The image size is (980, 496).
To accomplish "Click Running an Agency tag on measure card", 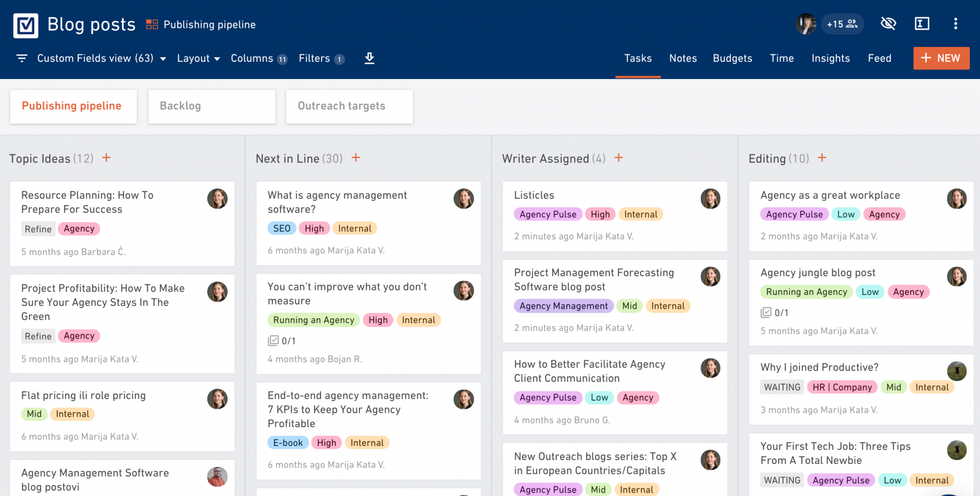I will pyautogui.click(x=313, y=320).
